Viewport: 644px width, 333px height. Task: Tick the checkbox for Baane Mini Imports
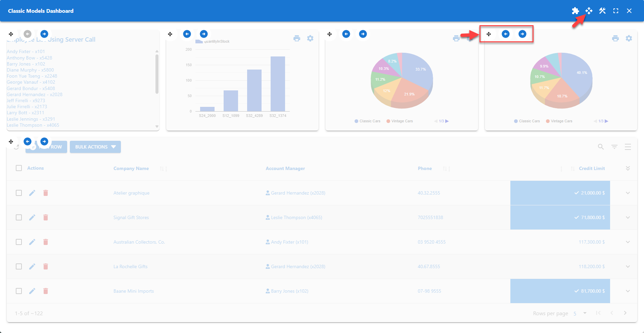click(19, 291)
